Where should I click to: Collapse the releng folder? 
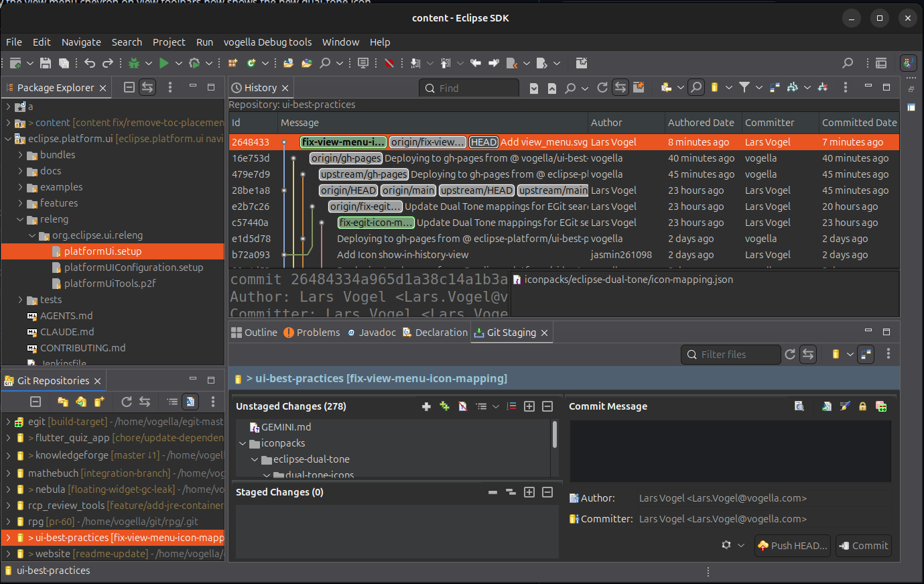(21, 219)
